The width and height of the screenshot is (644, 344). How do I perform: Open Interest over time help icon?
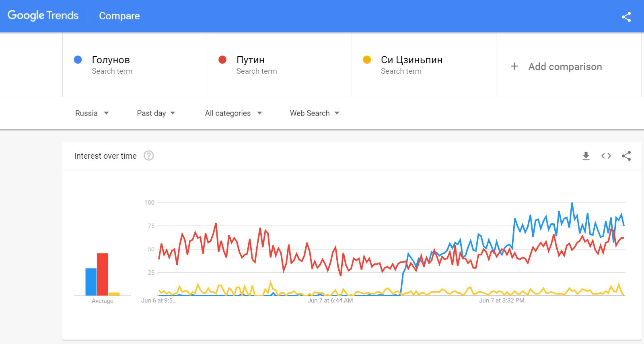[149, 156]
